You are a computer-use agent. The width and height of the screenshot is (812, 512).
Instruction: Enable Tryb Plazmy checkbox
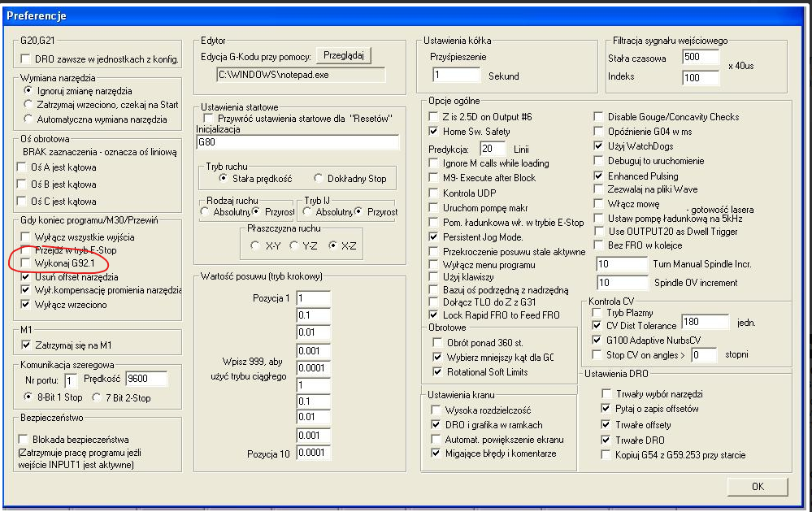(597, 312)
